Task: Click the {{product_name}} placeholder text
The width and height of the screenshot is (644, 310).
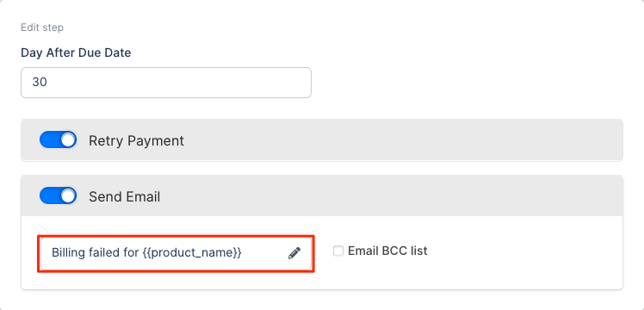Action: coord(192,253)
